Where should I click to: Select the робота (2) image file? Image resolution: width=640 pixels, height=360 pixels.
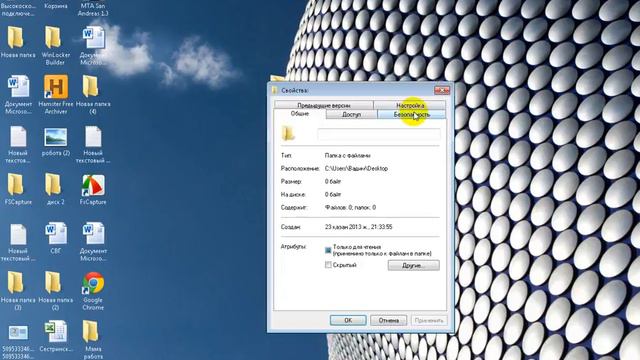56,137
